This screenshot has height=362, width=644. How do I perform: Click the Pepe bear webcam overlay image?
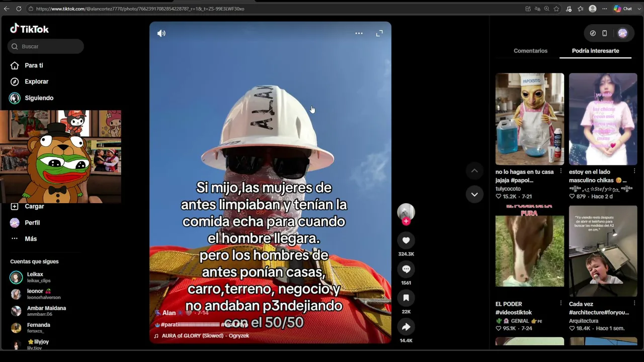(x=61, y=156)
